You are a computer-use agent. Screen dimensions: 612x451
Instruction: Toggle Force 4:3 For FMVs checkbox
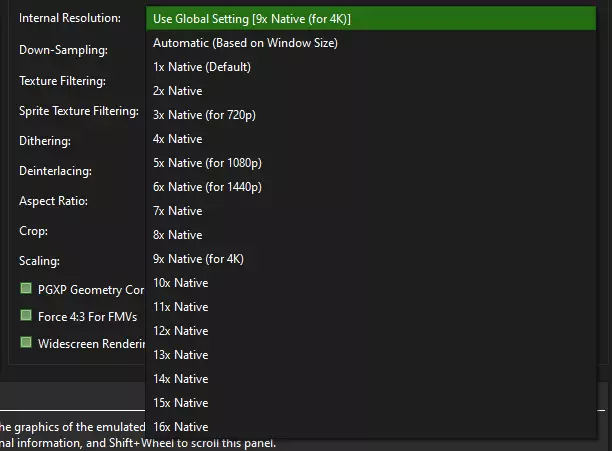[26, 316]
